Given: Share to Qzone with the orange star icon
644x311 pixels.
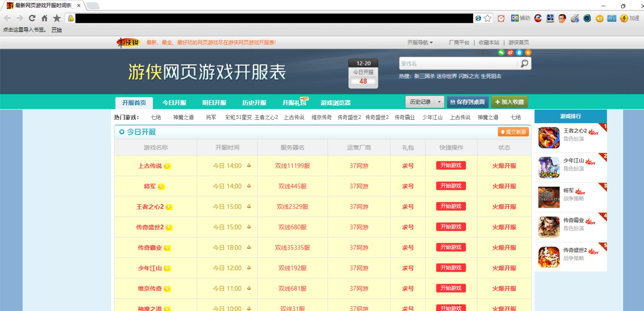Looking at the screenshot, I should tap(528, 53).
